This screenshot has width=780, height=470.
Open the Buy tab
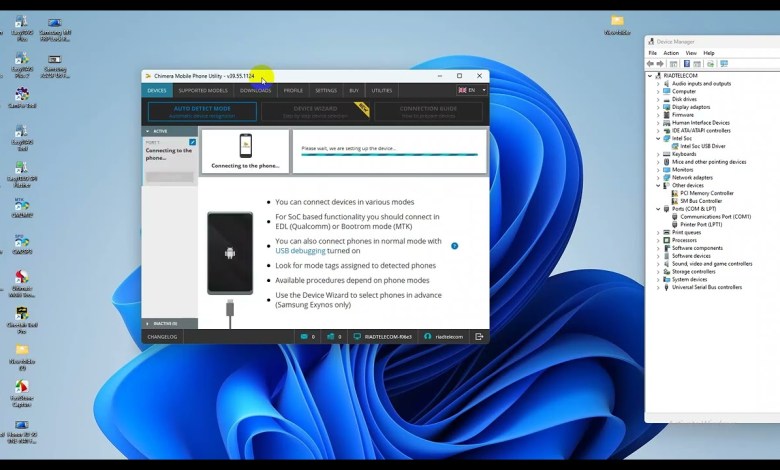(x=354, y=91)
